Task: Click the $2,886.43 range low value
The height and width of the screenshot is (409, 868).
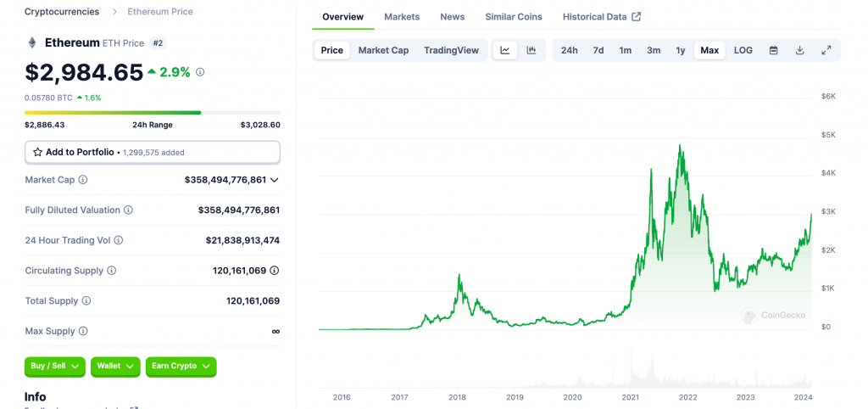Action: (x=44, y=125)
